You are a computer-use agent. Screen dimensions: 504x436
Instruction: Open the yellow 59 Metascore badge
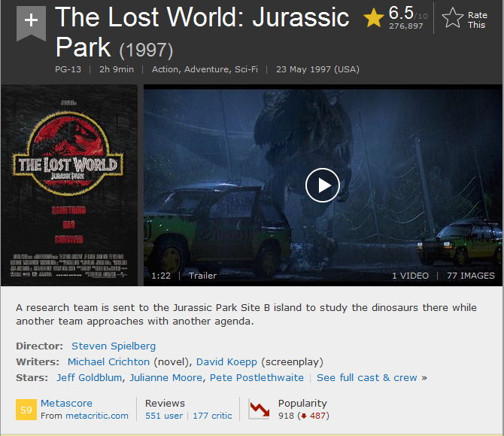(x=26, y=410)
